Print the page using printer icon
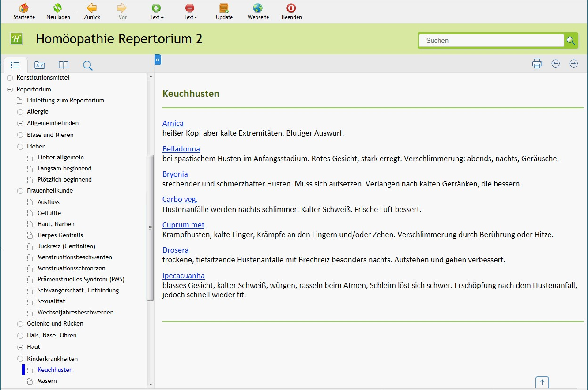Viewport: 588px width, 390px height. [537, 64]
